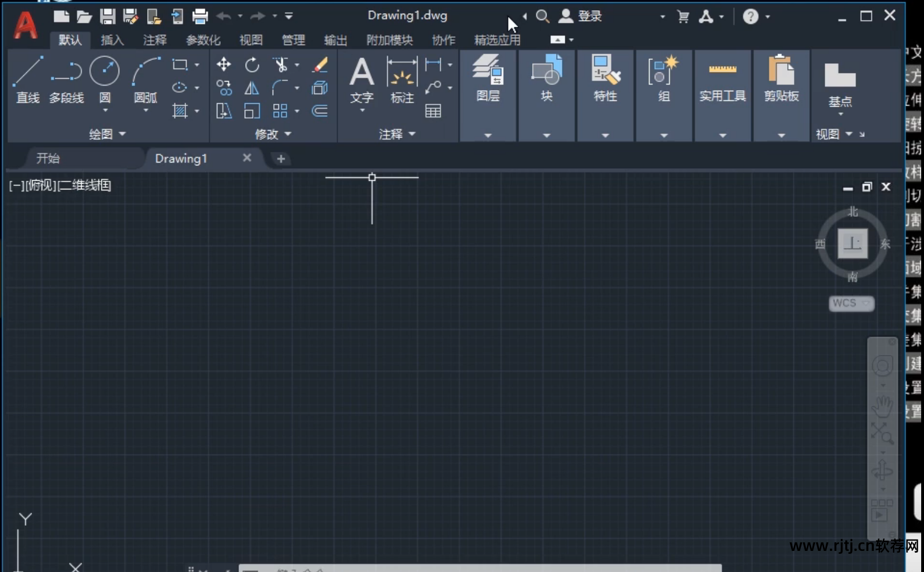The width and height of the screenshot is (924, 572).
Task: Switch to the Insert (插入) ribbon tab
Action: tap(112, 40)
